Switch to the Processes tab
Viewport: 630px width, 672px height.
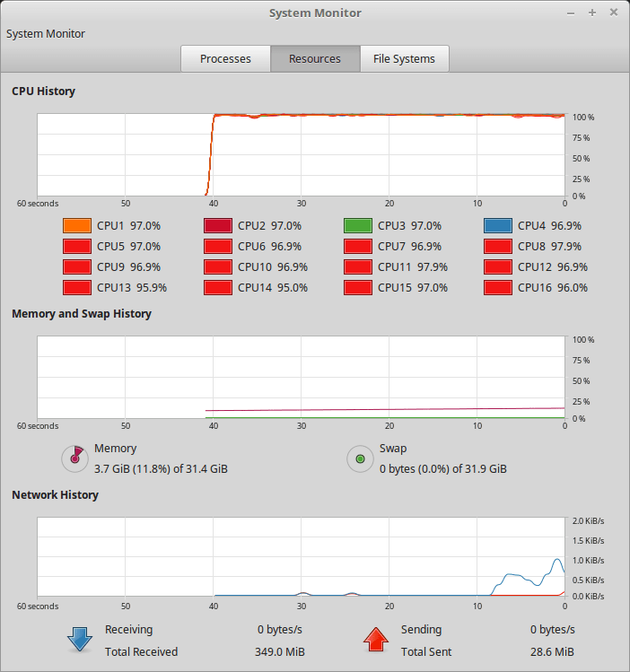pos(225,59)
